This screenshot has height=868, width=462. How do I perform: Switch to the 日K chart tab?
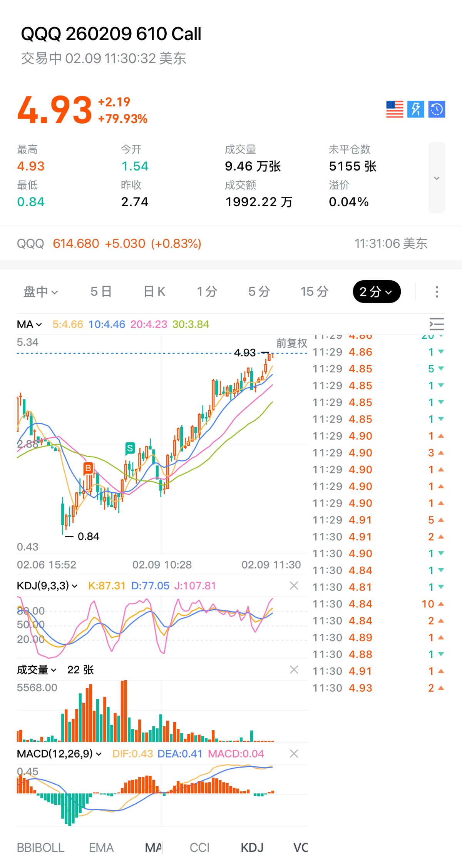pos(154,292)
